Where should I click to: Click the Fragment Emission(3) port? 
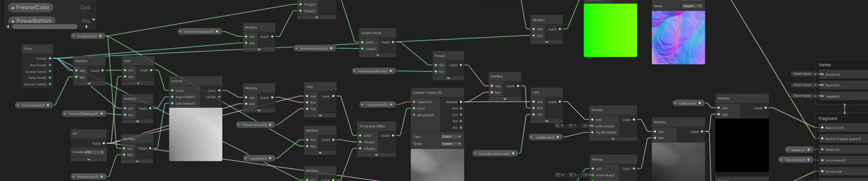[822, 171]
